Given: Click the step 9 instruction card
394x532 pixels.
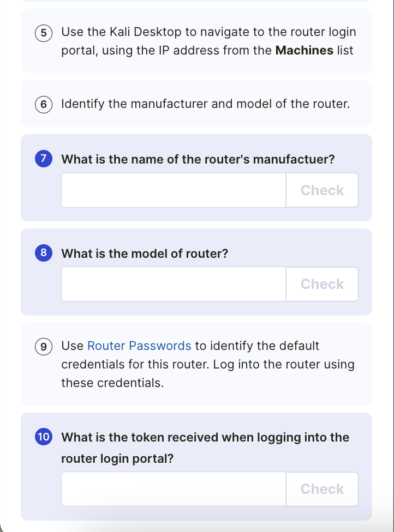Looking at the screenshot, I should (x=196, y=364).
